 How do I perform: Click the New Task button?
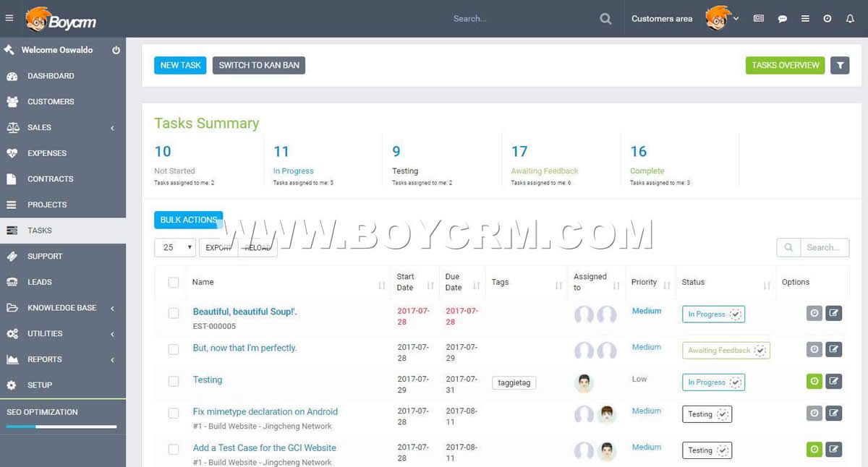180,65
